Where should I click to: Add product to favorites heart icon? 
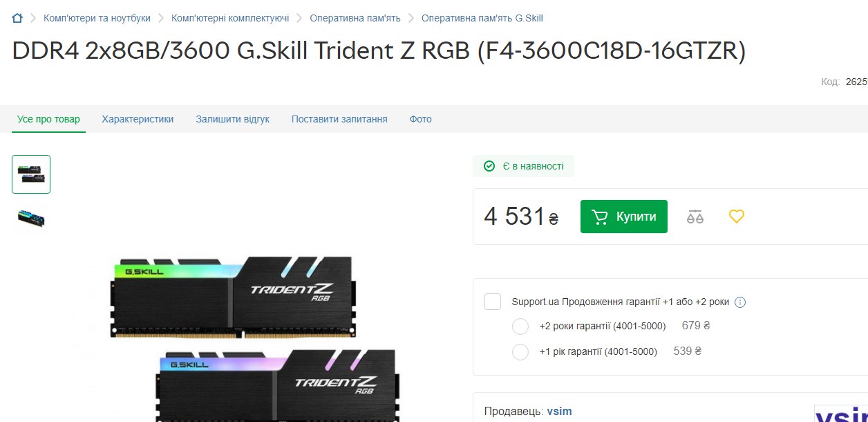point(737,217)
